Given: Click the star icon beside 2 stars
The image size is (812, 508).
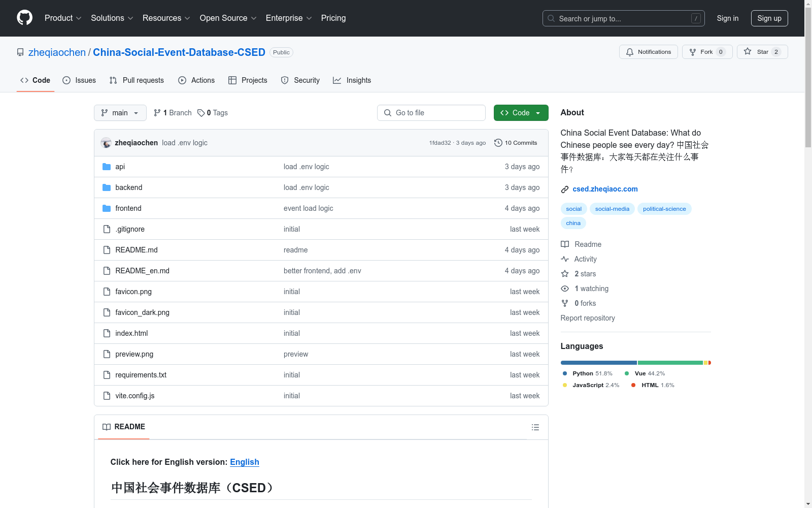Looking at the screenshot, I should 565,274.
